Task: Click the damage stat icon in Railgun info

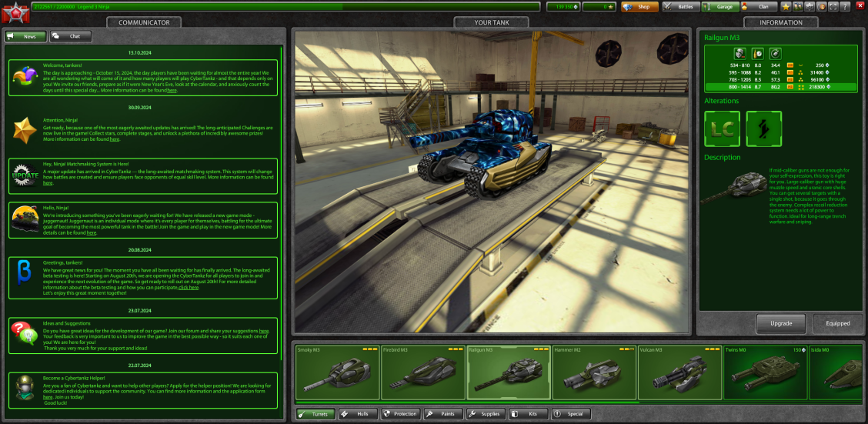Action: click(739, 53)
